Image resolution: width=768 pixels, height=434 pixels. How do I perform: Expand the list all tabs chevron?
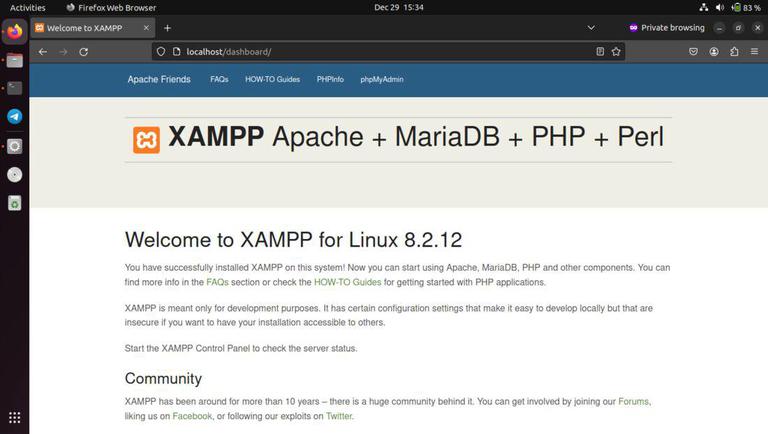[x=591, y=28]
